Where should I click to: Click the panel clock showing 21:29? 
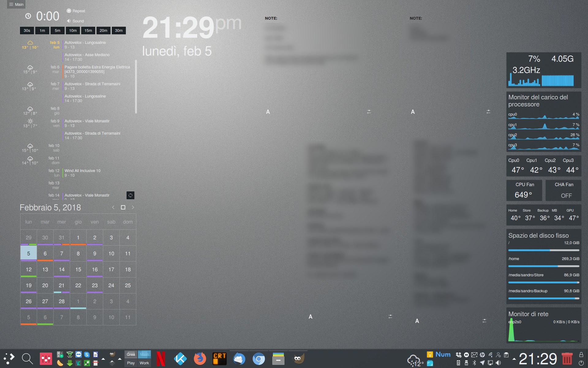tap(538, 359)
